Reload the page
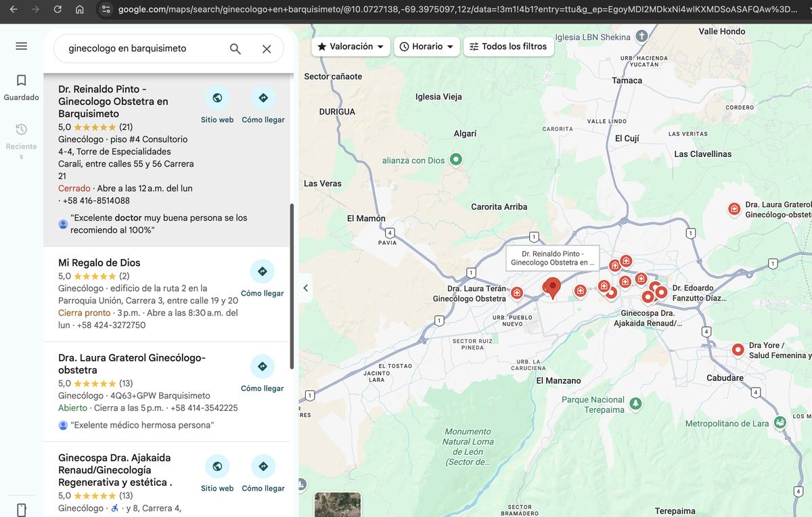The width and height of the screenshot is (812, 517). point(58,9)
